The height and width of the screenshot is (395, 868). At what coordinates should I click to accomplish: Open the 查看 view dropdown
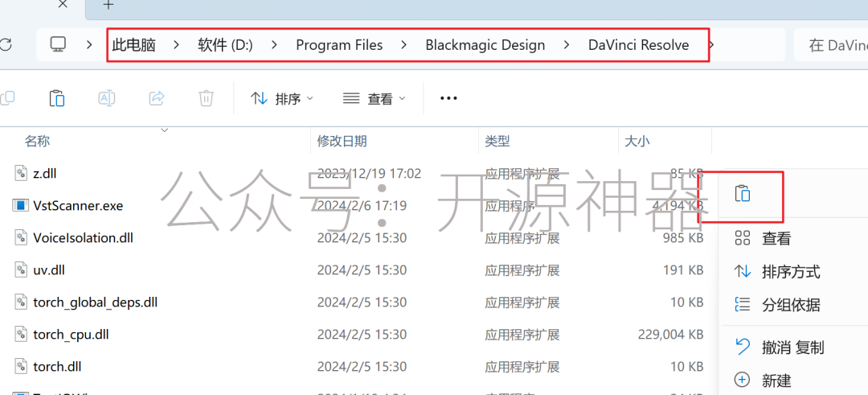point(375,99)
